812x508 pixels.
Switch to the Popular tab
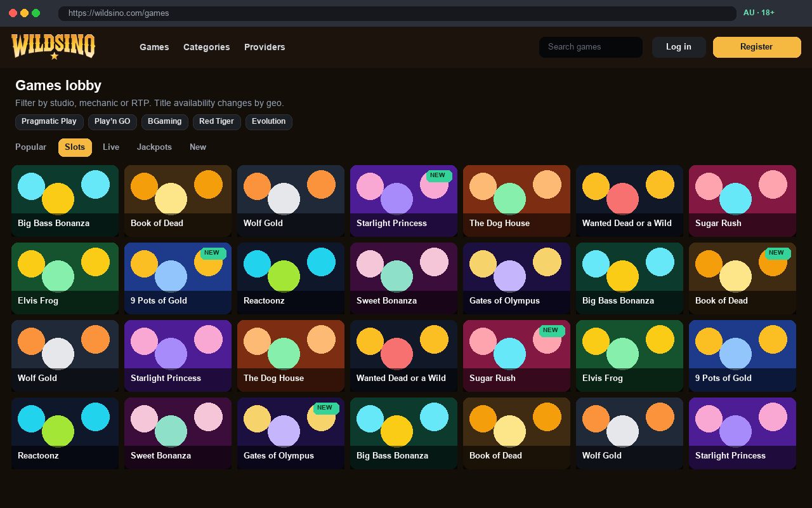[31, 147]
